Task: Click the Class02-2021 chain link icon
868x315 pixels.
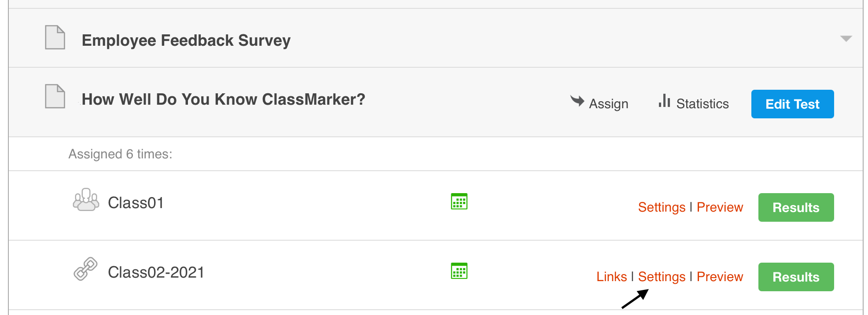Action: [85, 269]
